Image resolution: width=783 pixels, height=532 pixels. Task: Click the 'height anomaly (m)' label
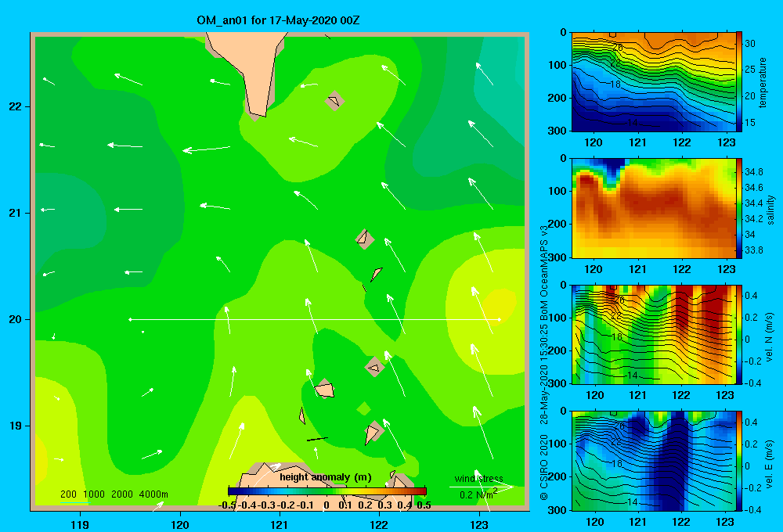click(x=326, y=477)
